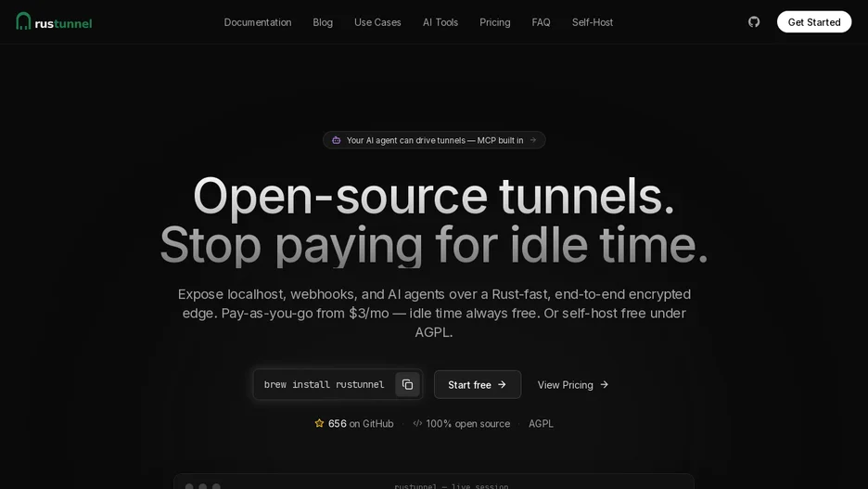The width and height of the screenshot is (868, 489).
Task: Click the gold star icon beside 656
Action: [x=319, y=424]
